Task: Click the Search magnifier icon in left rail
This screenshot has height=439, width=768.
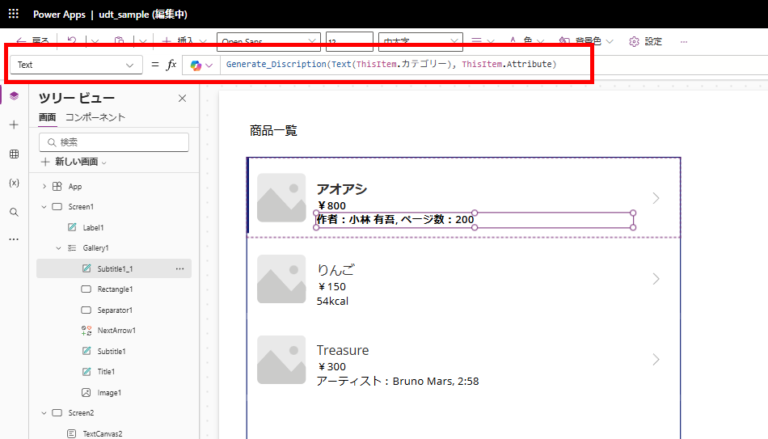Action: [13, 212]
